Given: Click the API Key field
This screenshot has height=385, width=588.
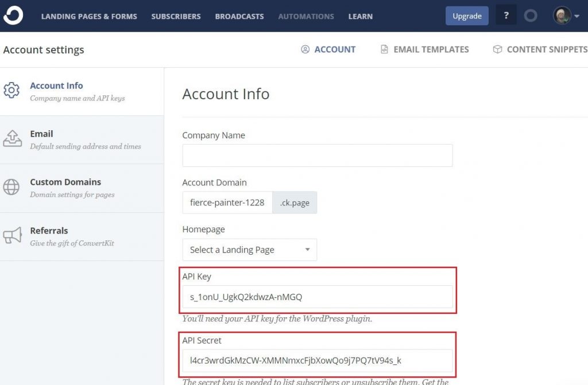Looking at the screenshot, I should point(317,297).
